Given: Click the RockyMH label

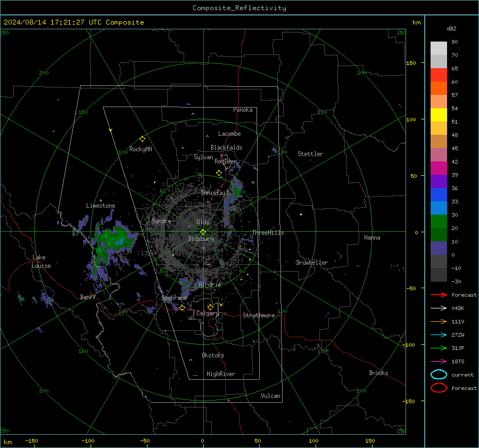Looking at the screenshot, I should tap(141, 149).
